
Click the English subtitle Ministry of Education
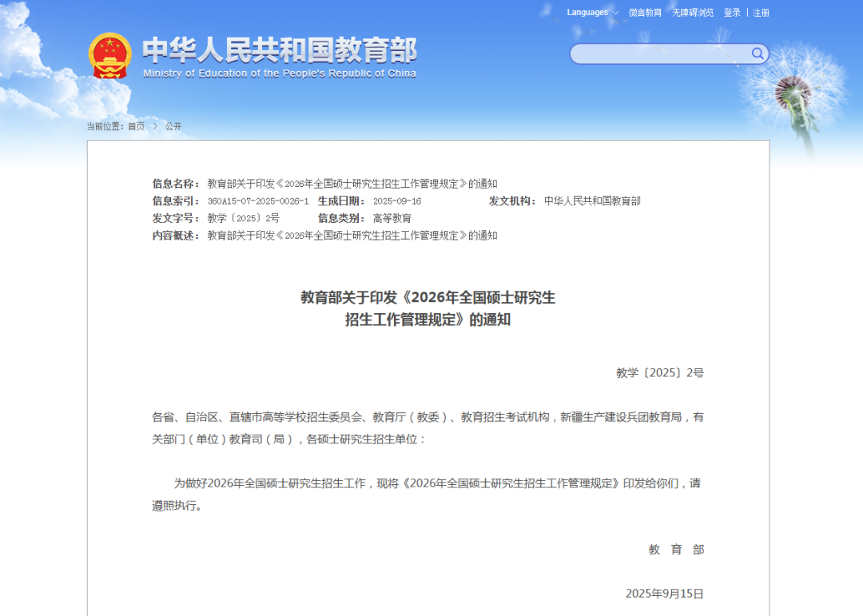(280, 73)
